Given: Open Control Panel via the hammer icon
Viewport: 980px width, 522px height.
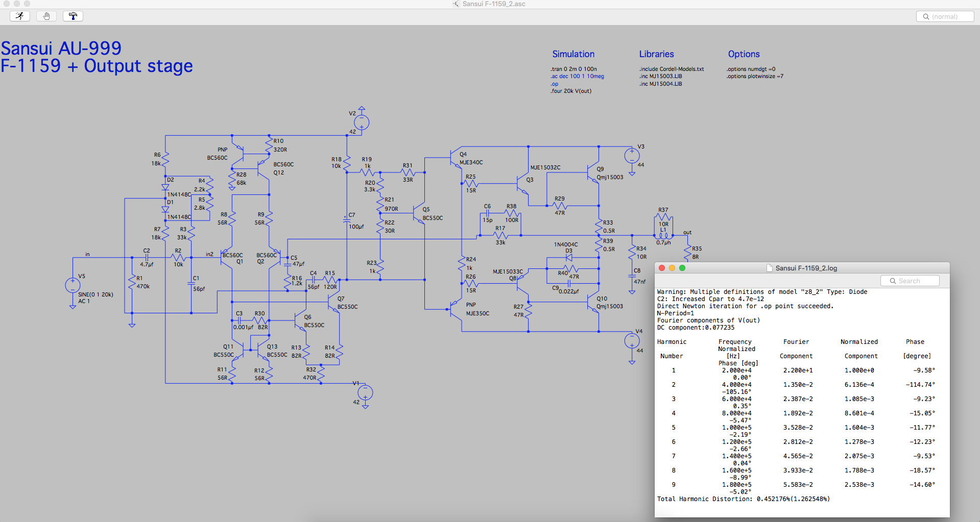Looking at the screenshot, I should 73,16.
